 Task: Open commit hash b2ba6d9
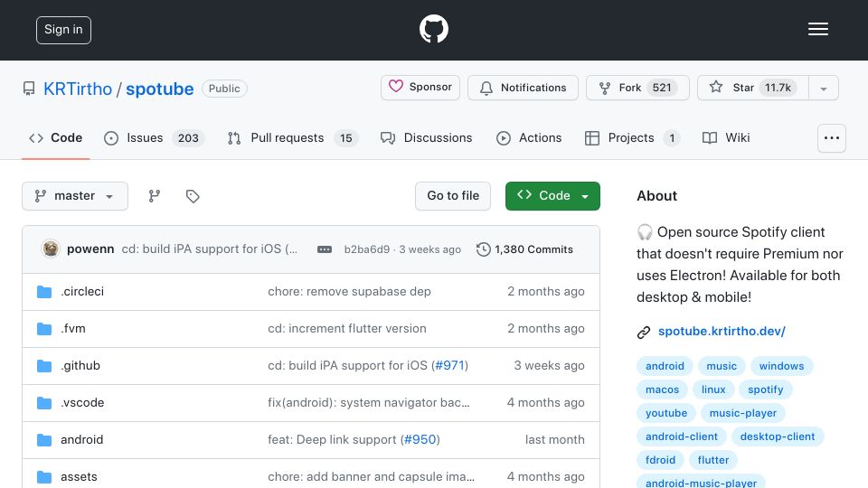point(366,249)
